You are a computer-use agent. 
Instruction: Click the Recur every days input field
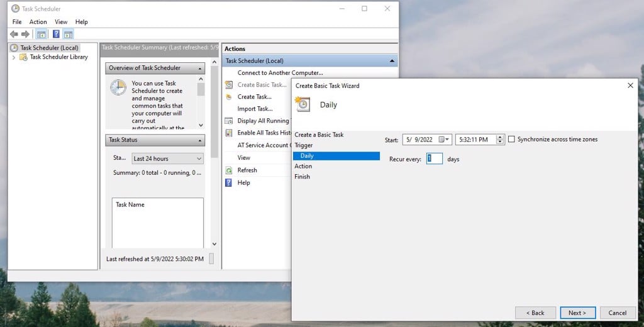434,158
